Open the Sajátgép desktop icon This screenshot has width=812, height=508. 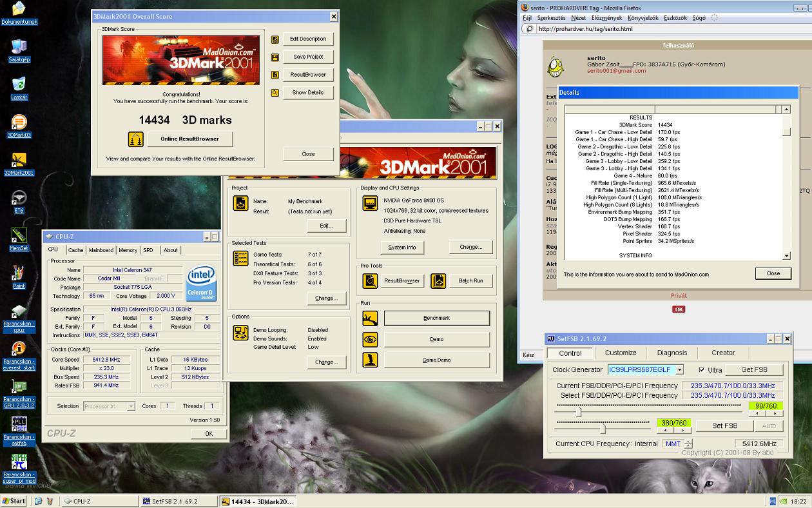coord(19,50)
